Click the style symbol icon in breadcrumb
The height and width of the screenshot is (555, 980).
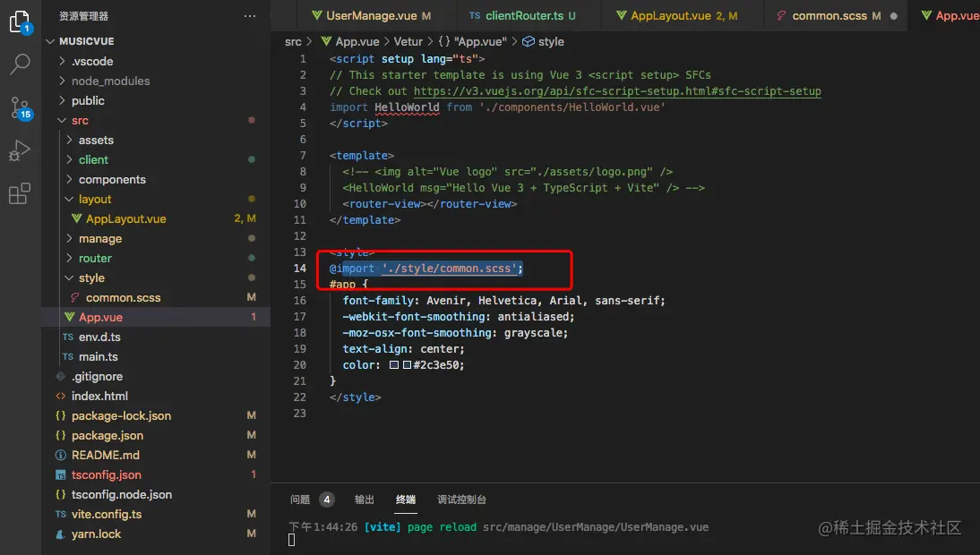[529, 42]
